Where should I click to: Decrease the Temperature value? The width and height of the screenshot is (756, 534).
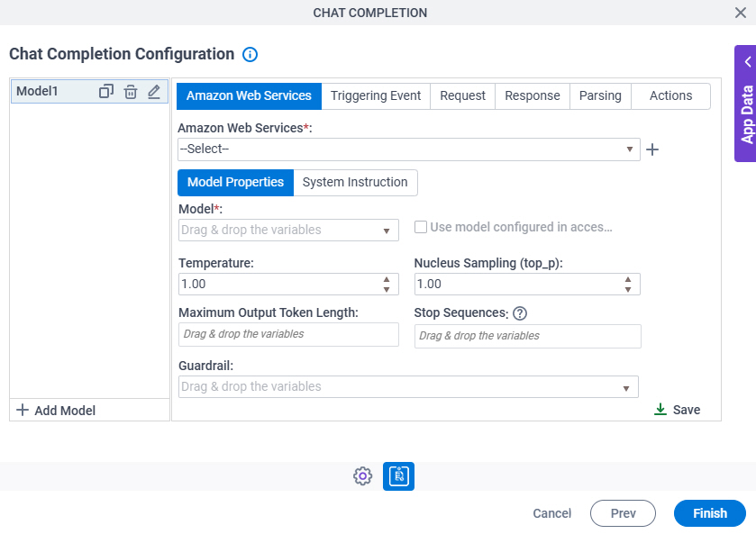(387, 290)
